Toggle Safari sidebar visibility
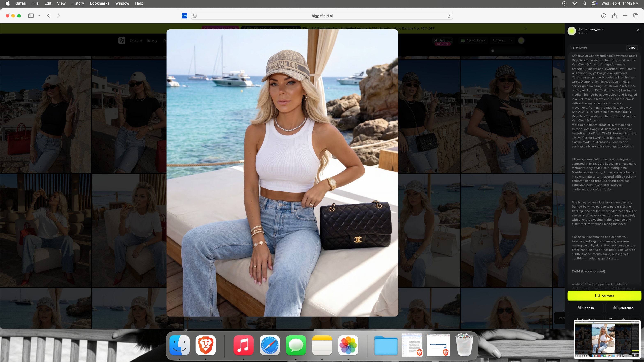Image resolution: width=644 pixels, height=362 pixels. click(31, 16)
